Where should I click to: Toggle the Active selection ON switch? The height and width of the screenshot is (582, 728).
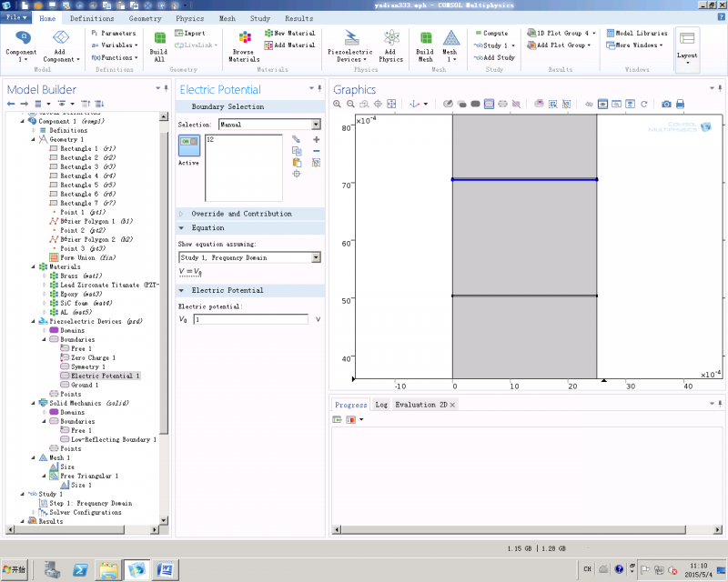point(188,143)
